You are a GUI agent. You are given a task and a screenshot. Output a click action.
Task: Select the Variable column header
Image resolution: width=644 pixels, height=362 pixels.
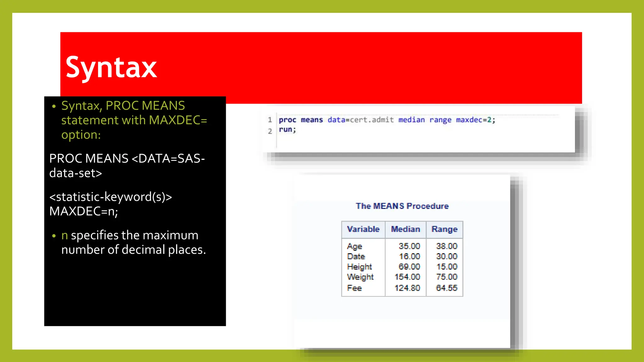point(363,229)
